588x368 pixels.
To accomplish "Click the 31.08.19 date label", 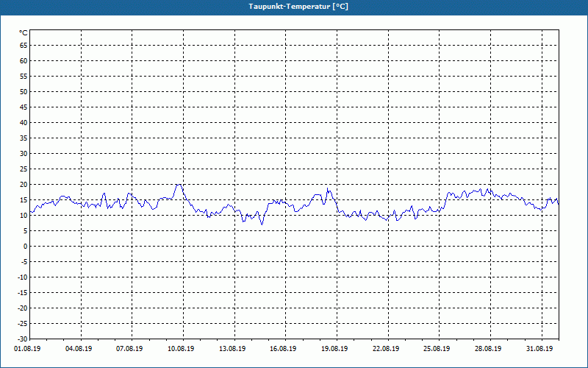I will click(x=539, y=349).
